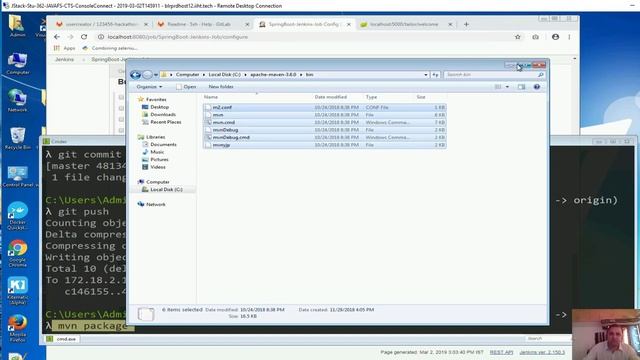Open a new Chrome tab

pos(466,24)
